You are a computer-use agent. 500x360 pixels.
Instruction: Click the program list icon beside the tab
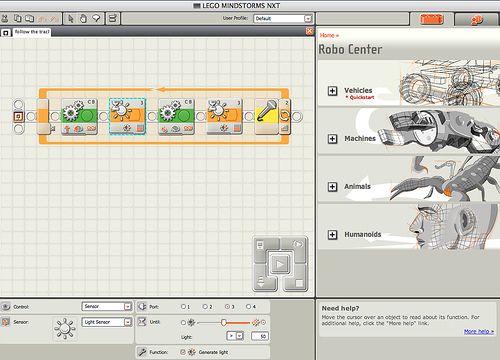pos(6,33)
